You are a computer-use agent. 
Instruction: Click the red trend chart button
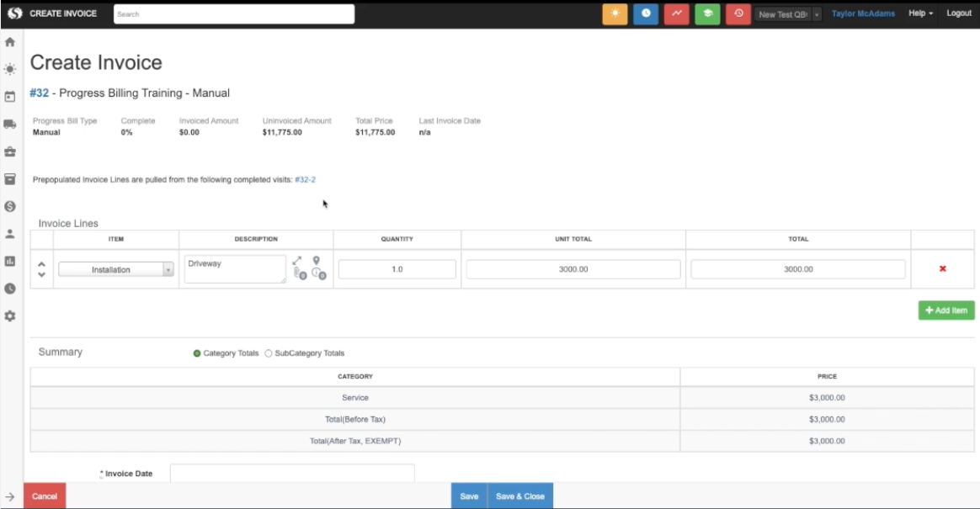[x=676, y=14]
